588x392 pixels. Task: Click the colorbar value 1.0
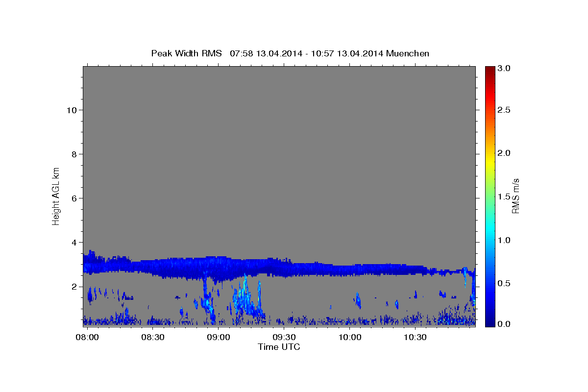coord(504,240)
